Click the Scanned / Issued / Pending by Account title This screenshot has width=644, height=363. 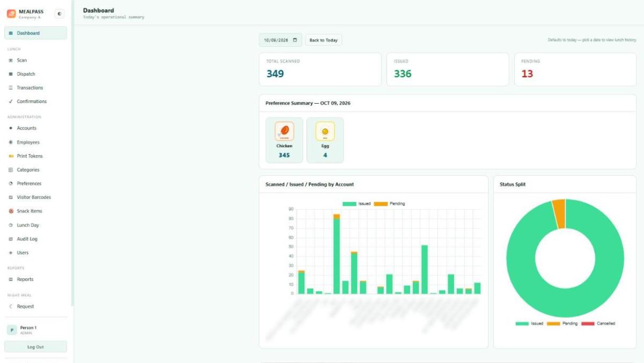(x=310, y=184)
